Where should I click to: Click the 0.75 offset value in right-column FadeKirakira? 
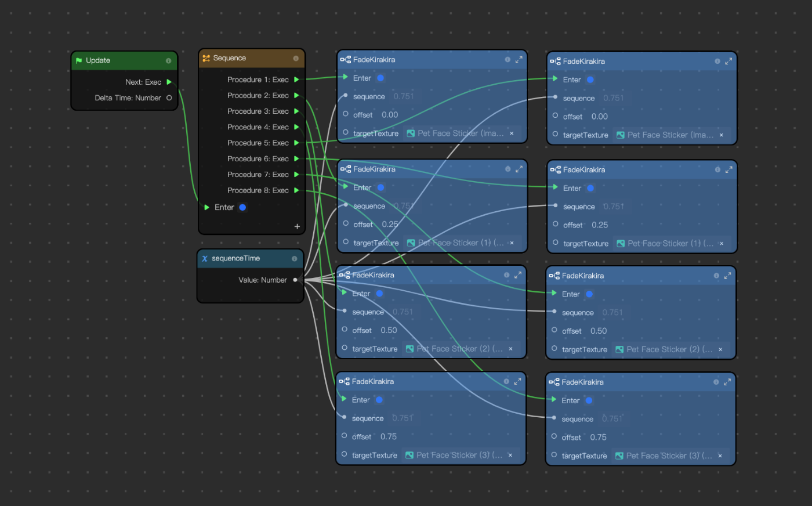(598, 438)
